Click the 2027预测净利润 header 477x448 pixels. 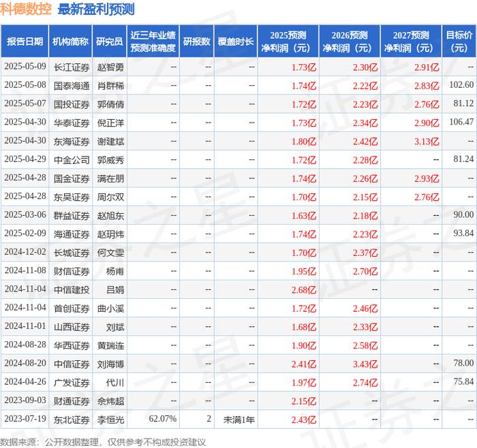coord(411,42)
